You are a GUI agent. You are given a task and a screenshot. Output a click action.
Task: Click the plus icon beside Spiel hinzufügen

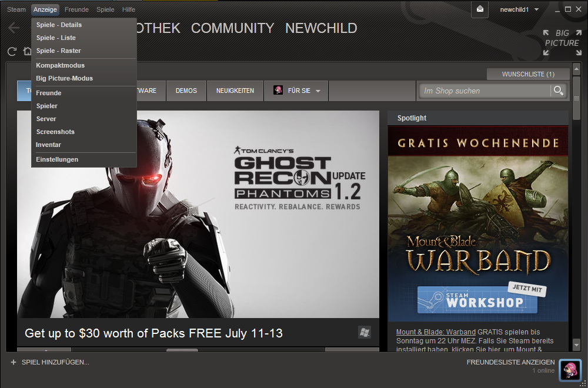14,362
